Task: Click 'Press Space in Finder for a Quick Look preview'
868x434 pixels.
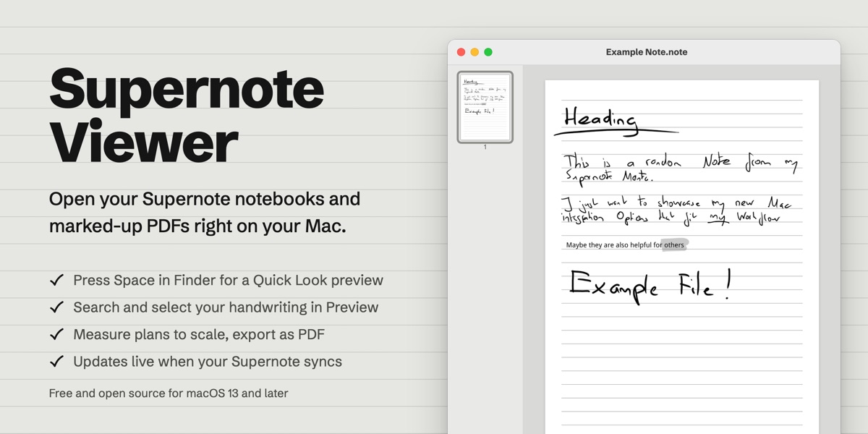Action: pos(228,281)
